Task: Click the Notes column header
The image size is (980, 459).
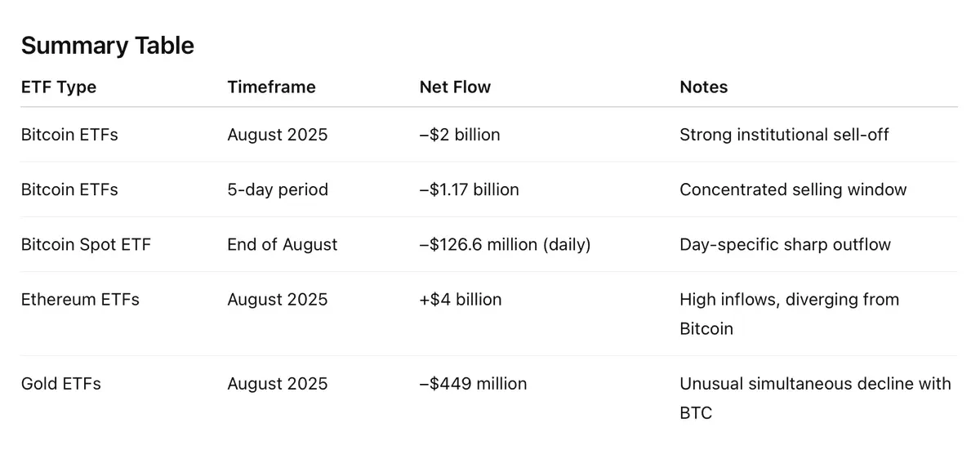Action: 703,87
